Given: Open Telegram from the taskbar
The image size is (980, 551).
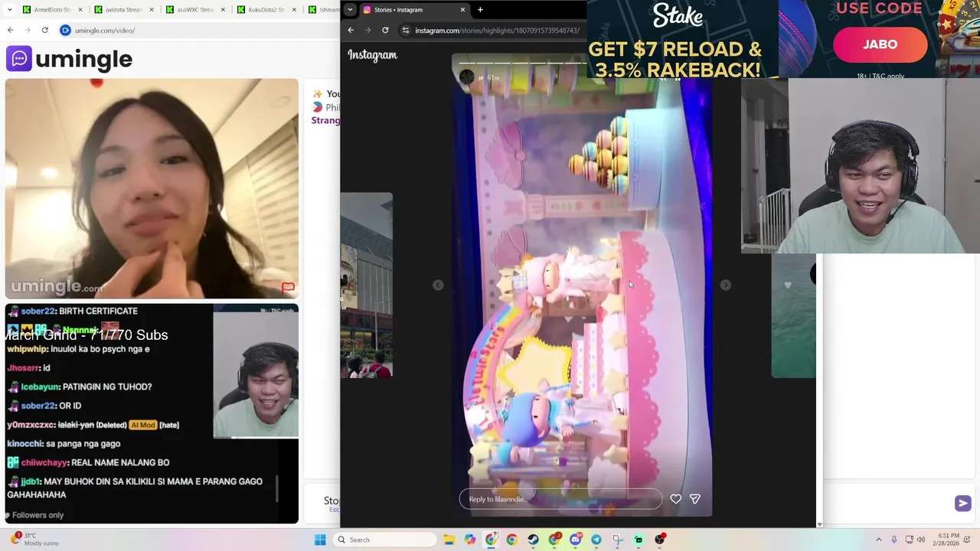Looking at the screenshot, I should (x=596, y=540).
